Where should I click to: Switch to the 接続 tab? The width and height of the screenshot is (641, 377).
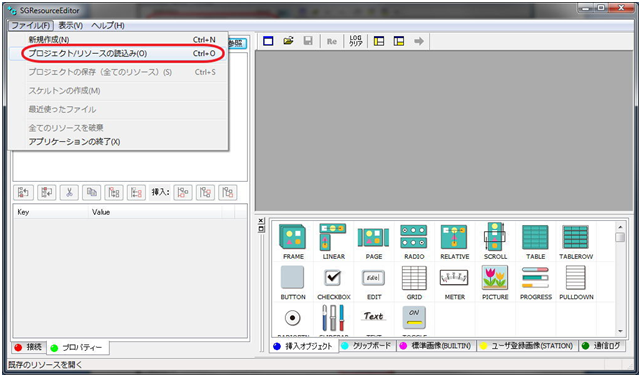coord(29,347)
